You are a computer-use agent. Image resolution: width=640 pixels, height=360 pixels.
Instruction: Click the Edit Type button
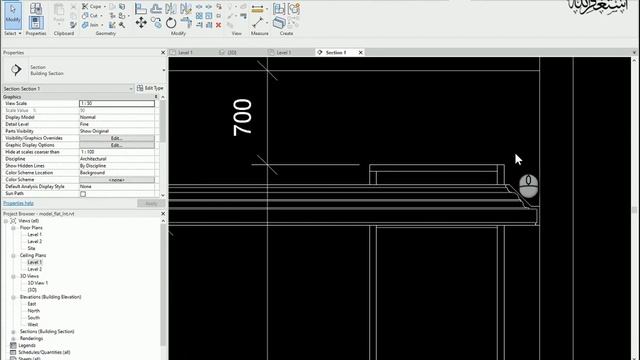point(150,88)
